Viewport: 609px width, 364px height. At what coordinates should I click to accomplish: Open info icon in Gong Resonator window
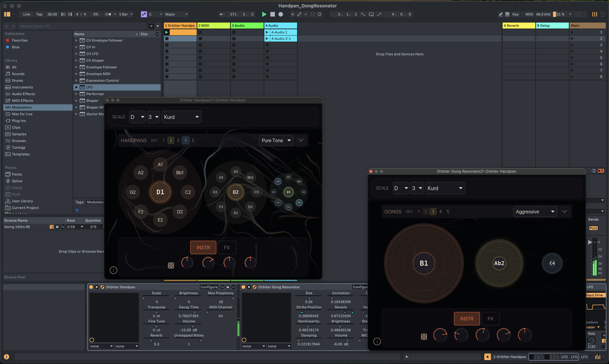(377, 341)
